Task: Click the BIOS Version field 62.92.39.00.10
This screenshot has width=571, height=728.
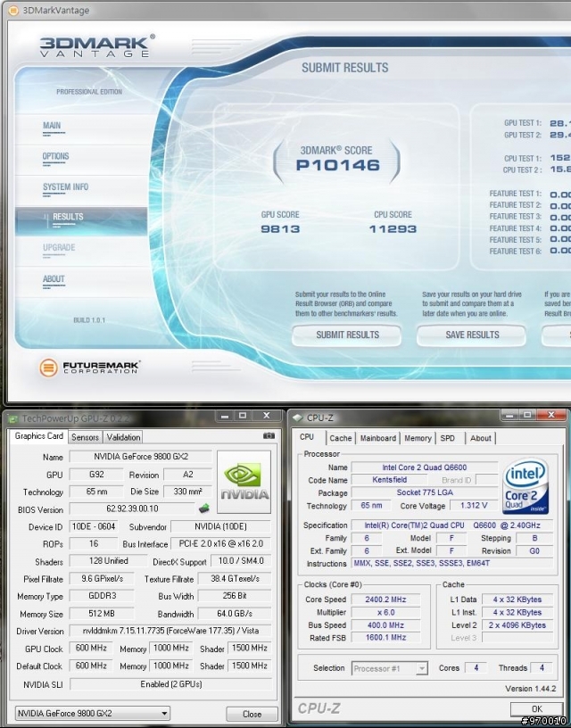Action: pyautogui.click(x=132, y=509)
